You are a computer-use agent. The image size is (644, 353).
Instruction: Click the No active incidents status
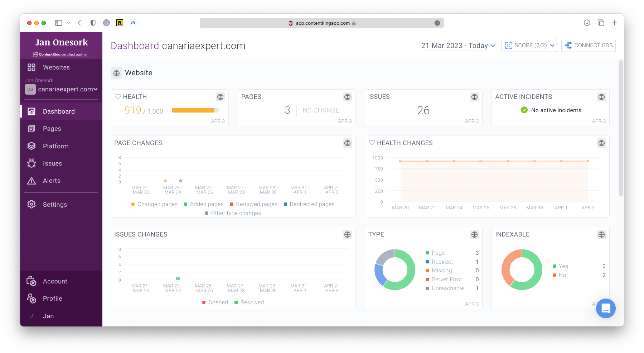click(x=551, y=110)
